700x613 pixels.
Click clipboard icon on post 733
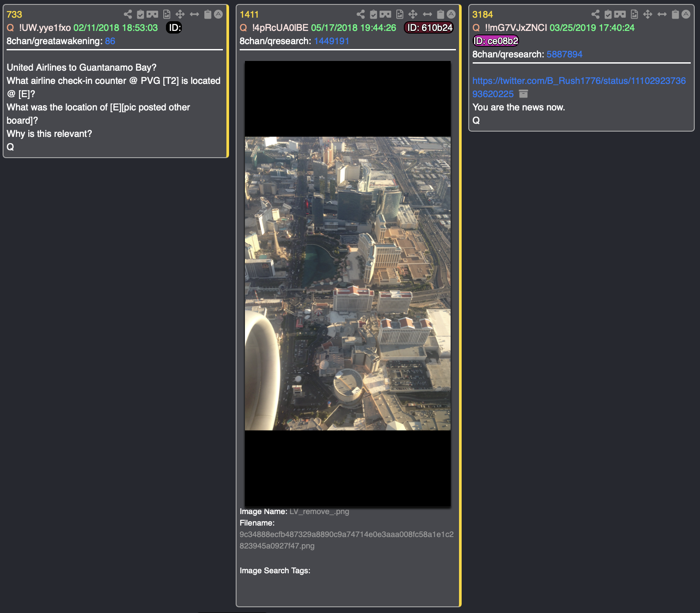207,14
